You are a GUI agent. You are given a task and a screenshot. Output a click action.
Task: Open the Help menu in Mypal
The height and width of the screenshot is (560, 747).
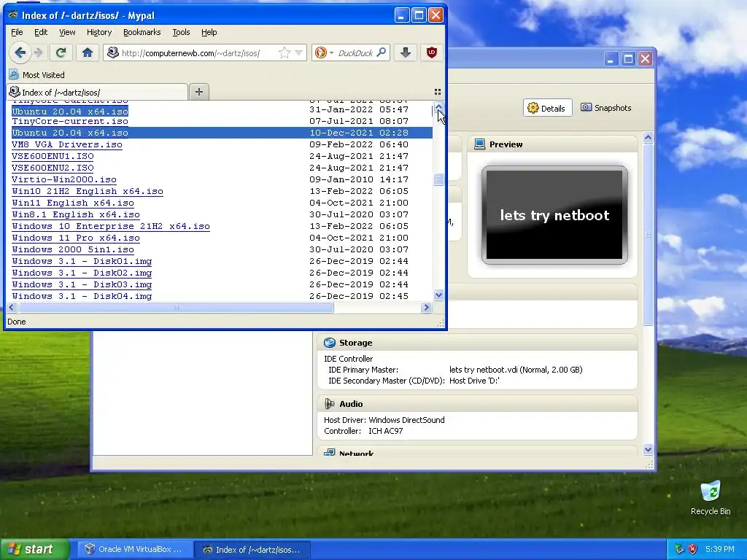point(209,32)
